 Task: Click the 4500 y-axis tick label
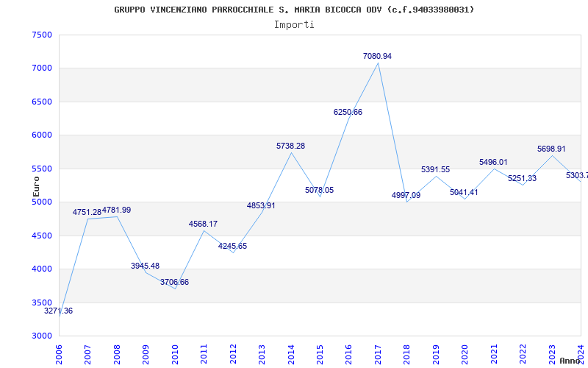42,236
